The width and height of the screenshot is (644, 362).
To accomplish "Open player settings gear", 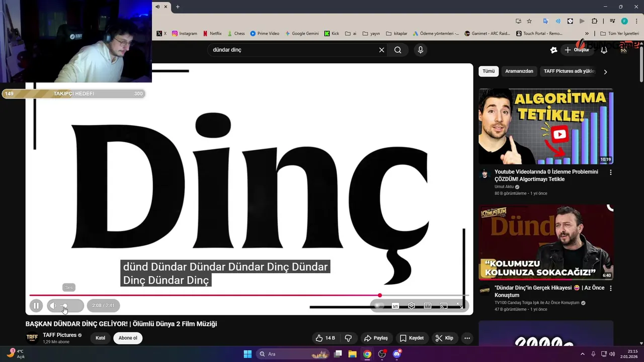I will click(412, 306).
